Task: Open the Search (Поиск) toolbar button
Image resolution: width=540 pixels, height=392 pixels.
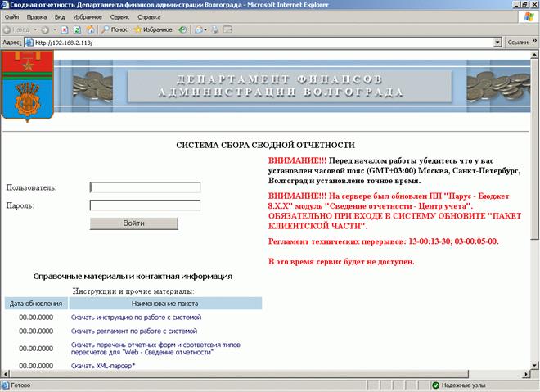Action: coord(113,29)
